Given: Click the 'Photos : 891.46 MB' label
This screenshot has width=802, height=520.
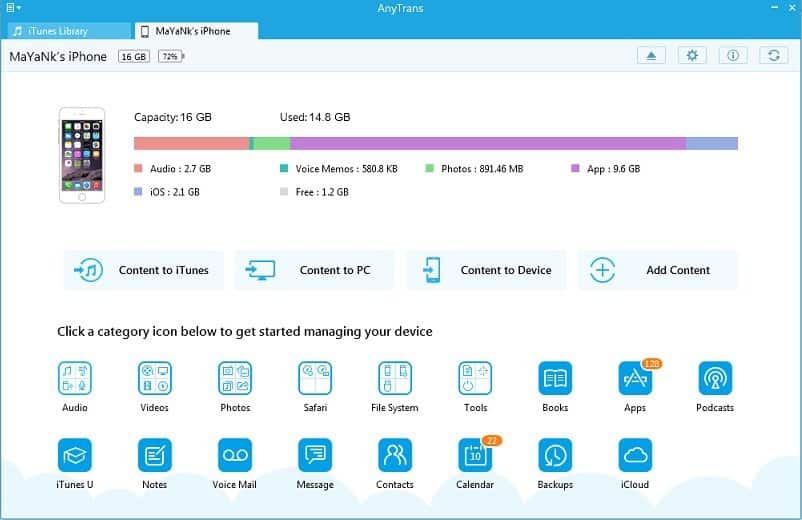Looking at the screenshot, I should tap(482, 169).
